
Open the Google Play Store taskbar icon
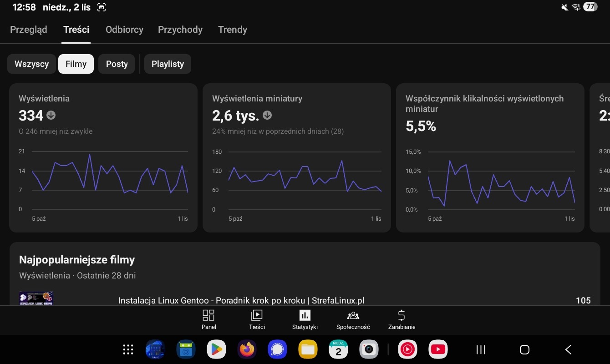tap(216, 349)
